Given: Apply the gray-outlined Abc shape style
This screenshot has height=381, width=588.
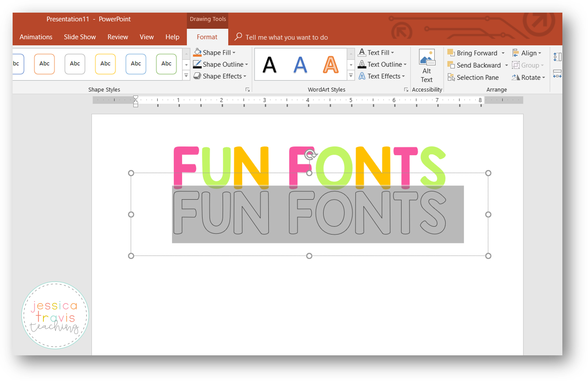Looking at the screenshot, I should (75, 64).
